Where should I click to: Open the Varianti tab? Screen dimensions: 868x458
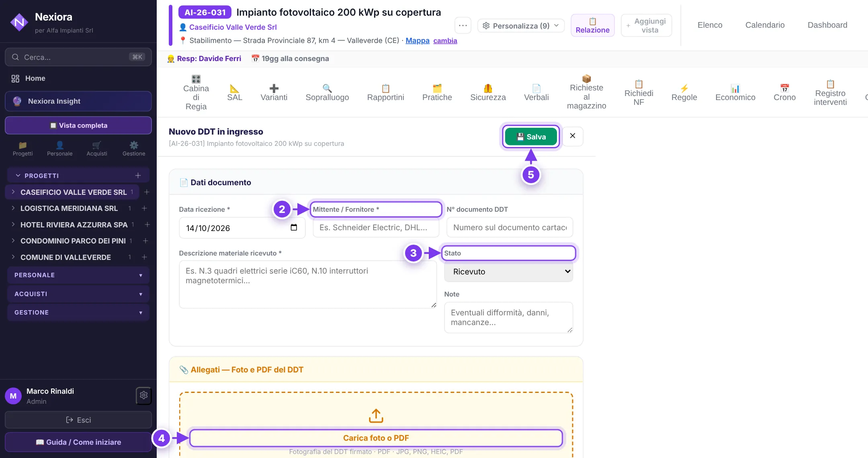[274, 93]
